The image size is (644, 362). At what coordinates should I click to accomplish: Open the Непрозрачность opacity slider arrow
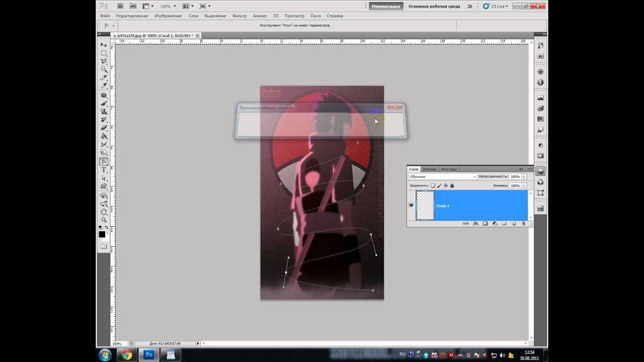[x=524, y=176]
